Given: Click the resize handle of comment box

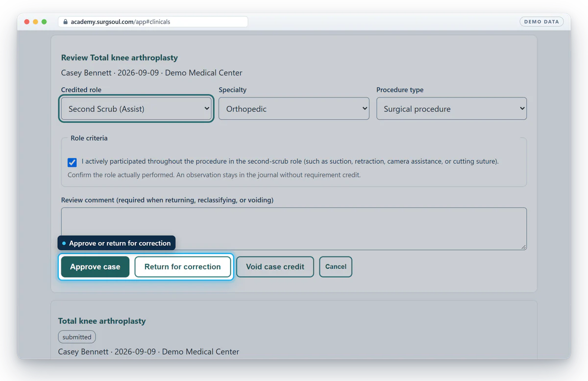Looking at the screenshot, I should 524,247.
